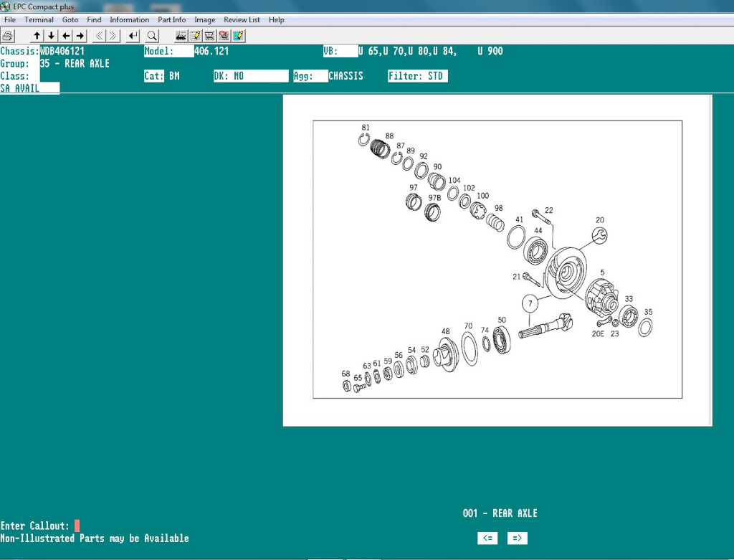
Task: Click 'Non-Illustrated Parts may be Available' message
Action: (95, 538)
